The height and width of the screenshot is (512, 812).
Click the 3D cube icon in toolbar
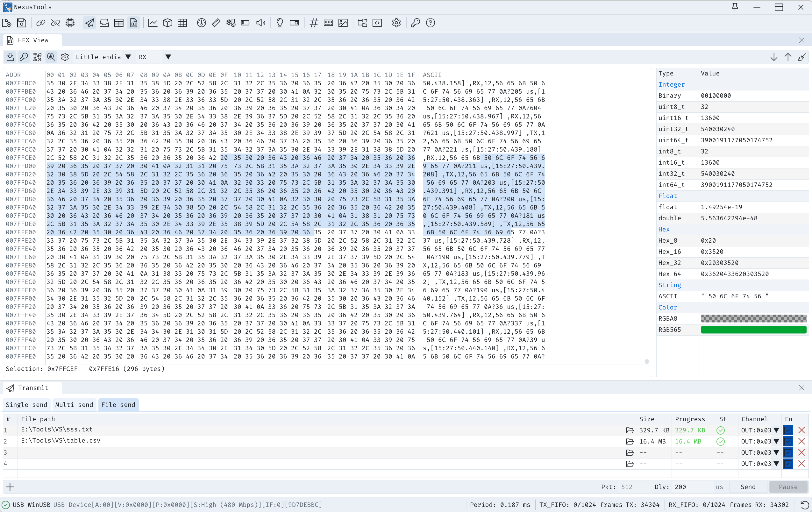tap(167, 23)
